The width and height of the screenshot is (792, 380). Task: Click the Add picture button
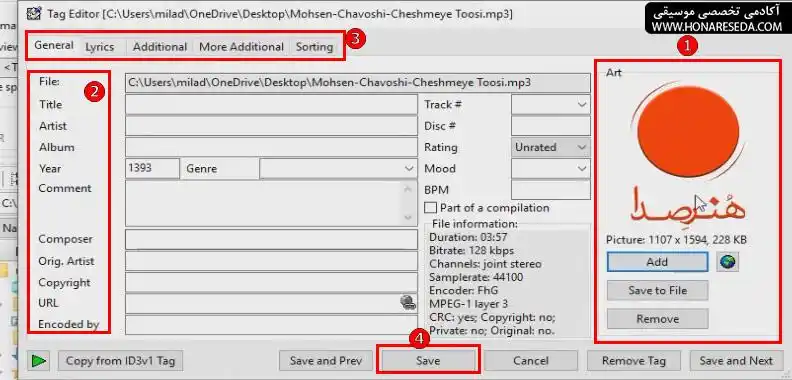[657, 262]
